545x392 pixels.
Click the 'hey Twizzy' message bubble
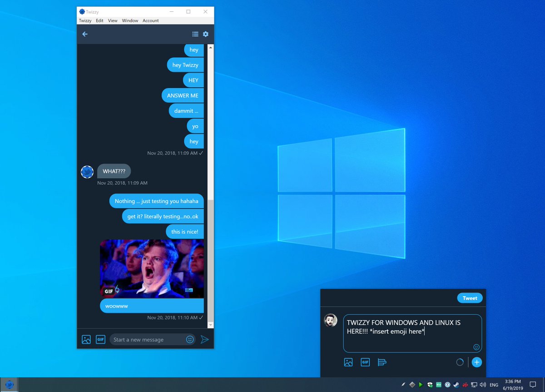click(185, 65)
